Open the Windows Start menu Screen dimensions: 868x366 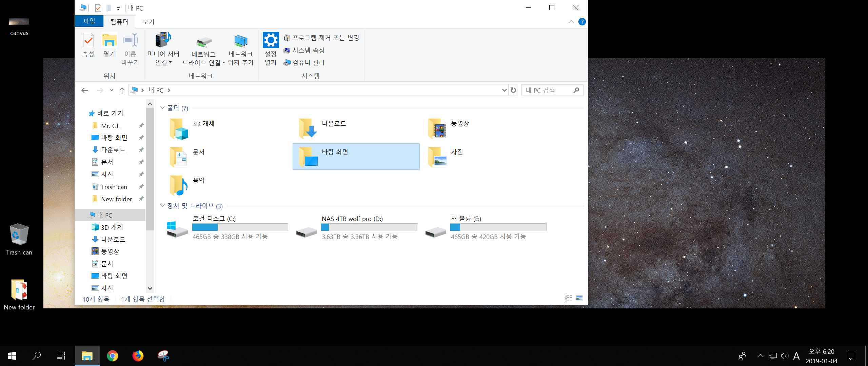click(12, 356)
